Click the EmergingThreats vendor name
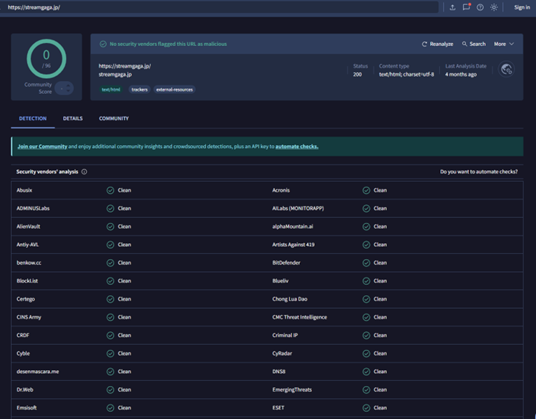536x419 pixels. (x=292, y=390)
